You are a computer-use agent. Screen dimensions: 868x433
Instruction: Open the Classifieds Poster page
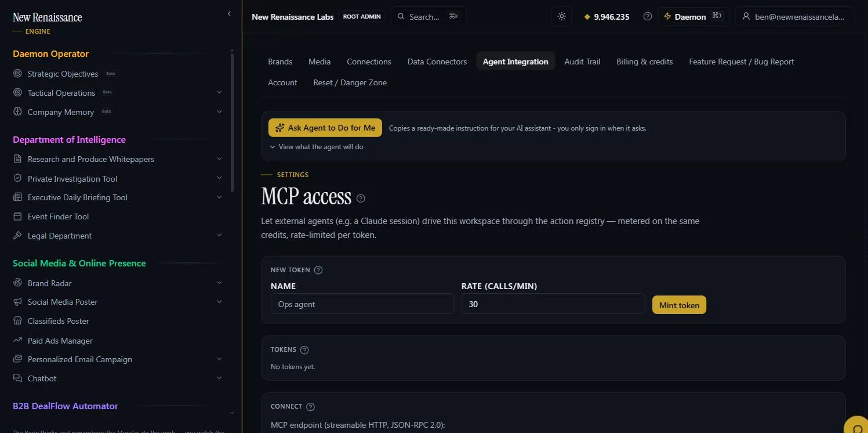59,321
